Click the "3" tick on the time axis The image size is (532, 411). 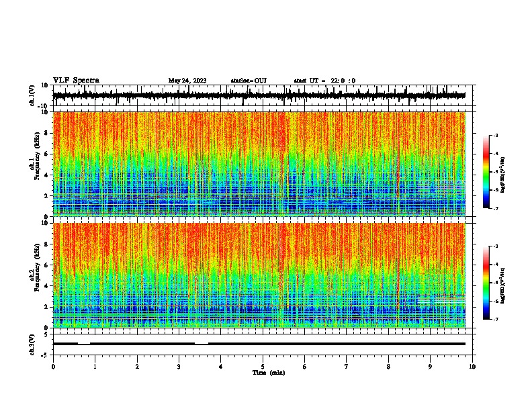(x=179, y=367)
